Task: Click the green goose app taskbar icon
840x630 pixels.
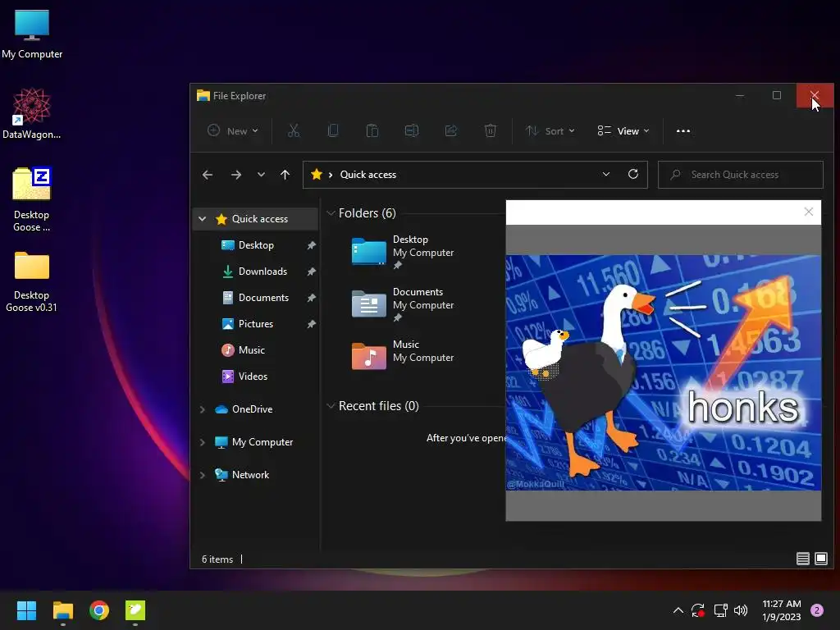Action: [135, 610]
